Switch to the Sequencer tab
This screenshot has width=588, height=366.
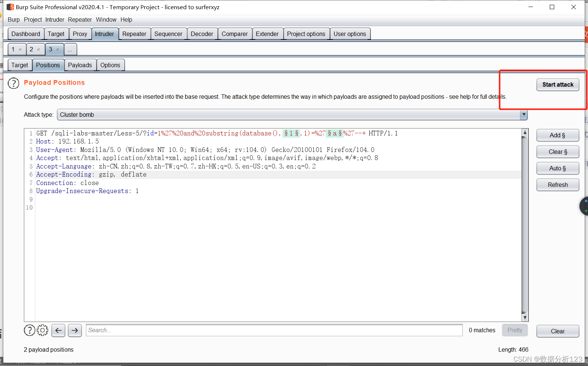[168, 34]
